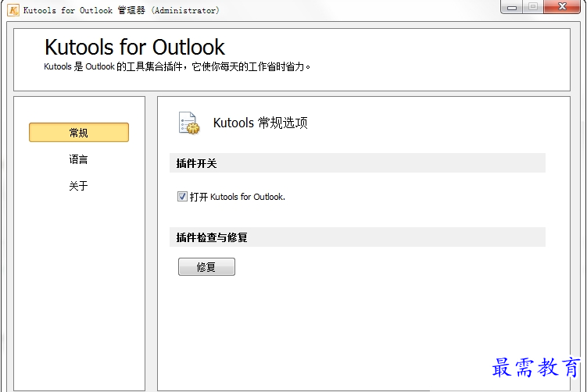Click the disabled maximize window button
Image resolution: width=587 pixels, height=392 pixels.
pos(534,7)
